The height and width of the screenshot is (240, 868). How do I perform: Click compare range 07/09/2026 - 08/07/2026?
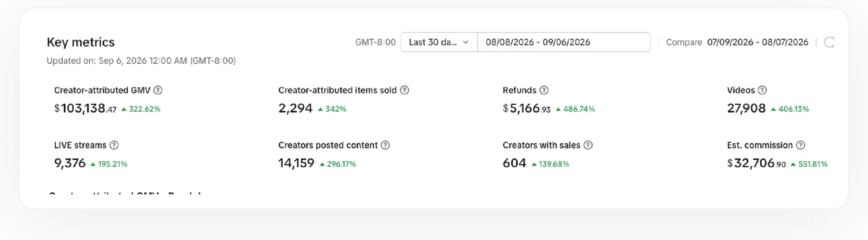coord(758,42)
